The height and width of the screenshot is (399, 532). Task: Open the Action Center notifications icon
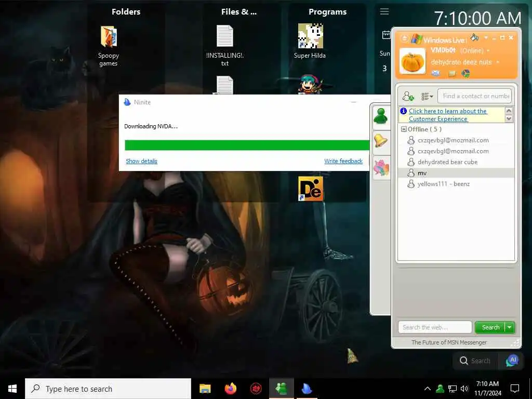[515, 389]
